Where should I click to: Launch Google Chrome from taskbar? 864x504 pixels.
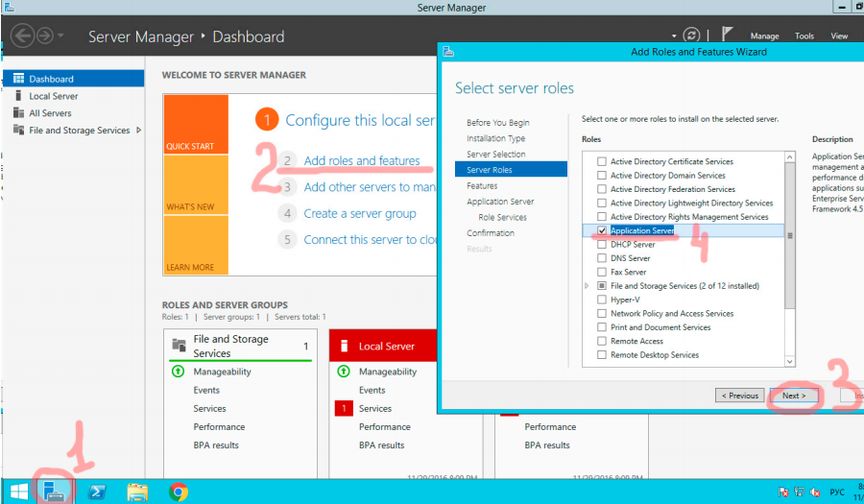[178, 492]
